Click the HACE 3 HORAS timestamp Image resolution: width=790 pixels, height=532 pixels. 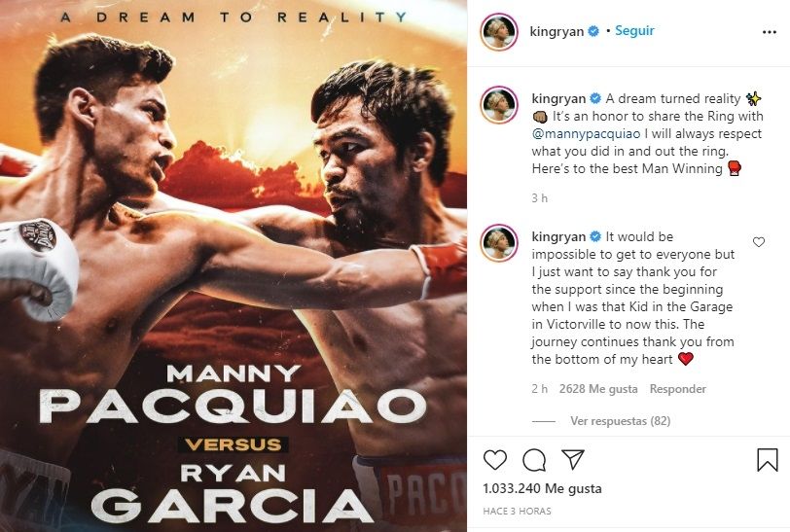[x=517, y=511]
